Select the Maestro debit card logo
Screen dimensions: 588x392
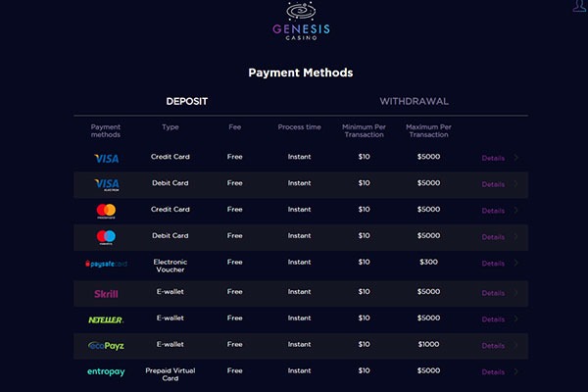point(106,237)
